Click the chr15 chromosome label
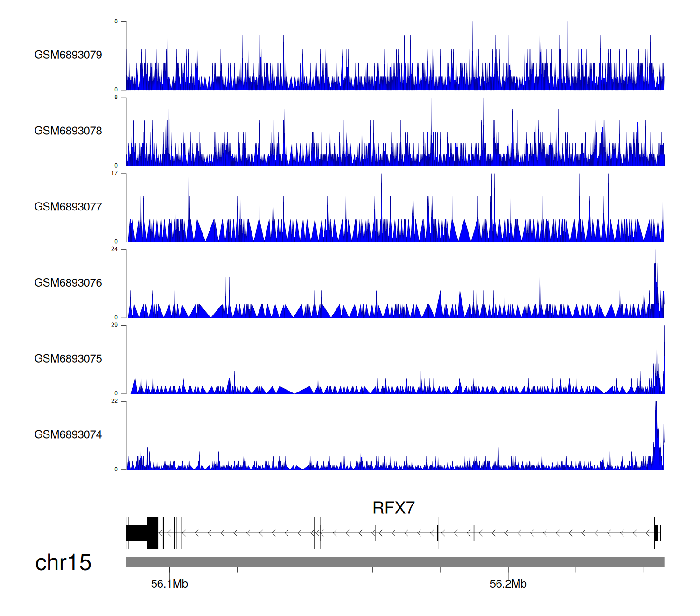This screenshot has width=700, height=616. (63, 563)
